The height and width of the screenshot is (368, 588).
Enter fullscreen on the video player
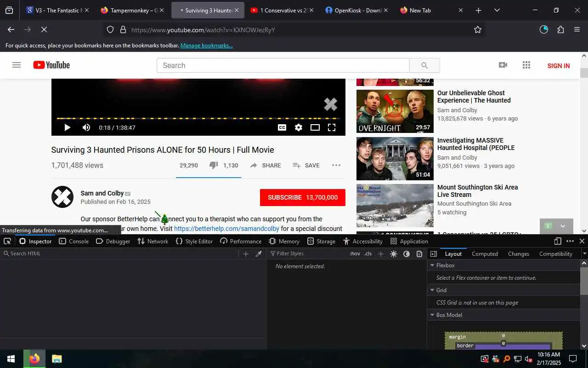tap(332, 127)
